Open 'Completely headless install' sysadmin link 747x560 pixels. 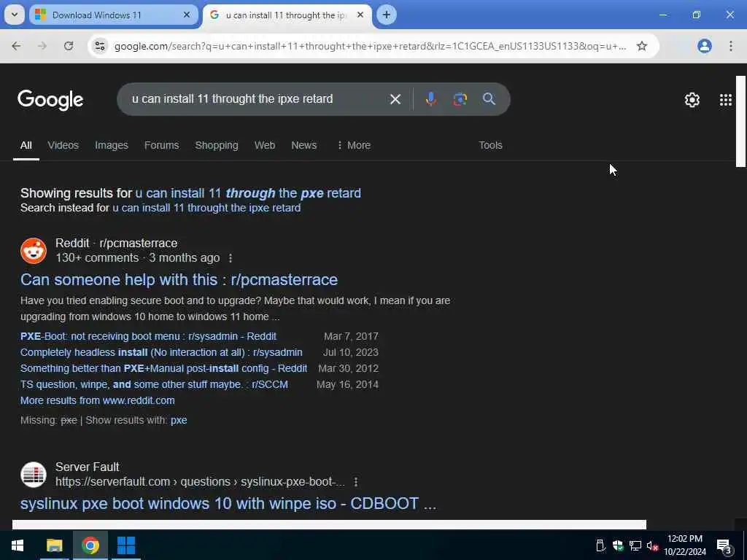[161, 352]
